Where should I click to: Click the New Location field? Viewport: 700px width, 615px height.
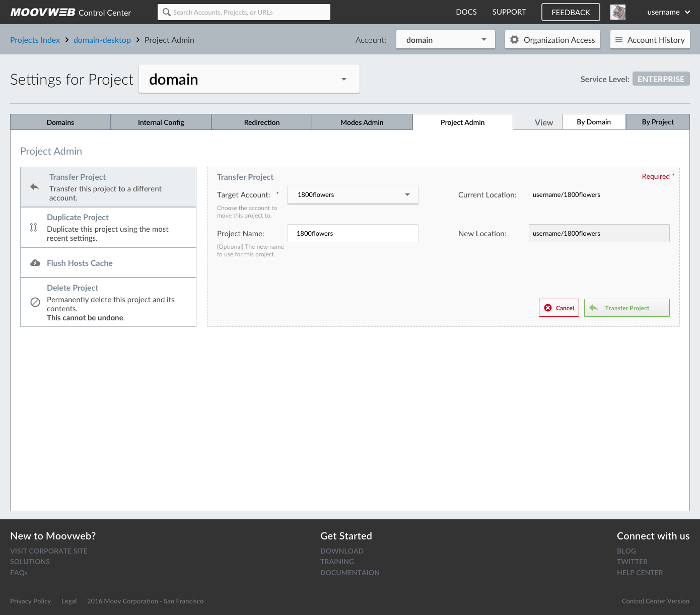(x=599, y=233)
